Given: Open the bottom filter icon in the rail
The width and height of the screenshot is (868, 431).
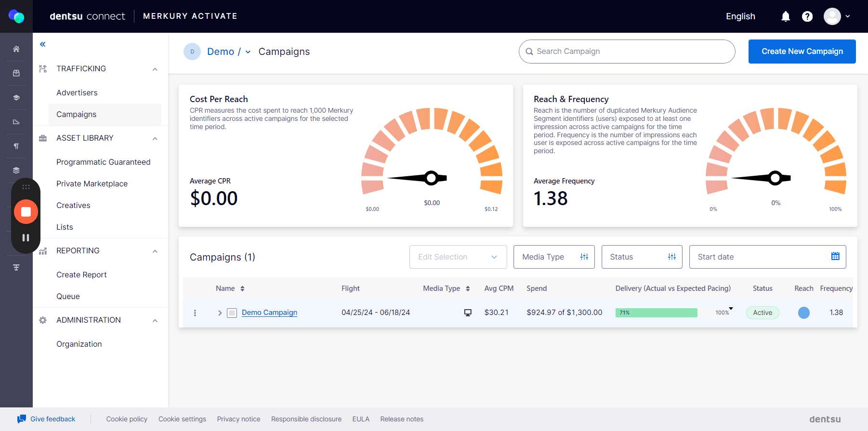Looking at the screenshot, I should 16,268.
